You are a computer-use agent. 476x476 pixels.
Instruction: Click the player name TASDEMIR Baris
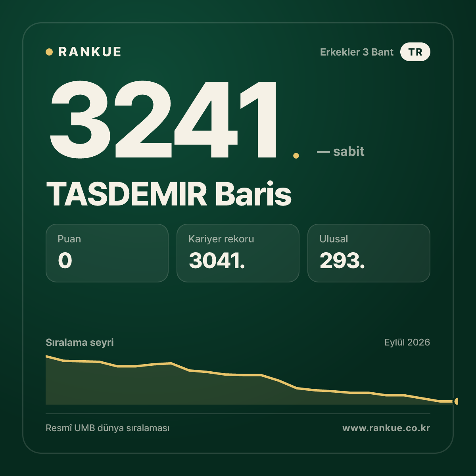pos(169,194)
